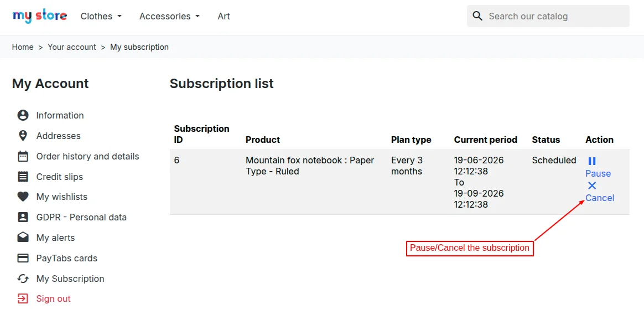Image resolution: width=644 pixels, height=309 pixels.
Task: Open the My alerts link
Action: pyautogui.click(x=55, y=238)
